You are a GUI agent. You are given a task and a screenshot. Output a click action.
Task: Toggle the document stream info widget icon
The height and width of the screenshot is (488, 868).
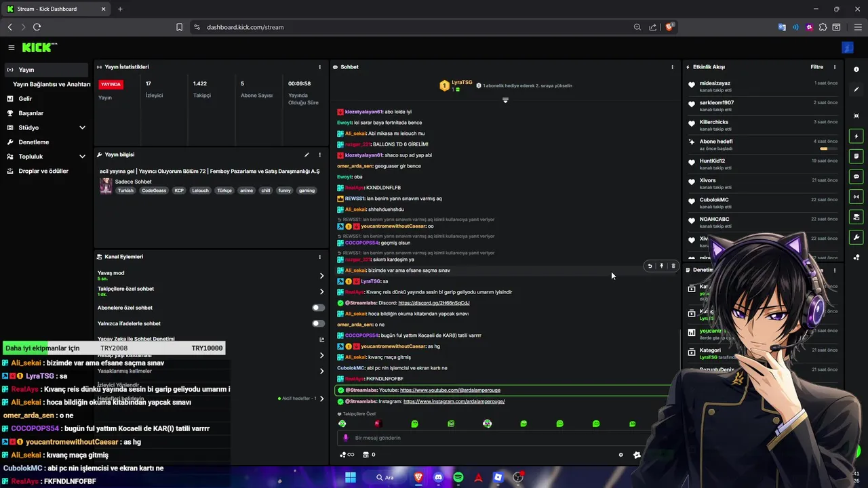click(x=856, y=156)
